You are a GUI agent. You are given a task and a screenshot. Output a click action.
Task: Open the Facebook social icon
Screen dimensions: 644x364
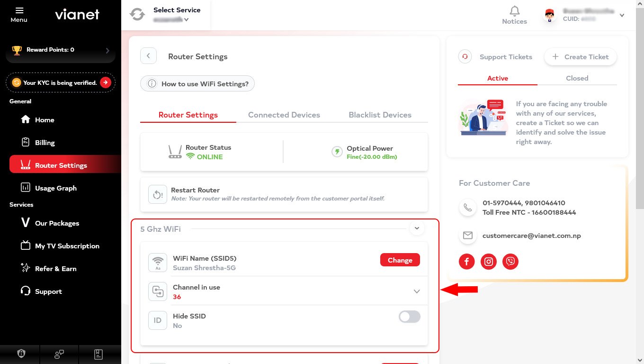[466, 261]
